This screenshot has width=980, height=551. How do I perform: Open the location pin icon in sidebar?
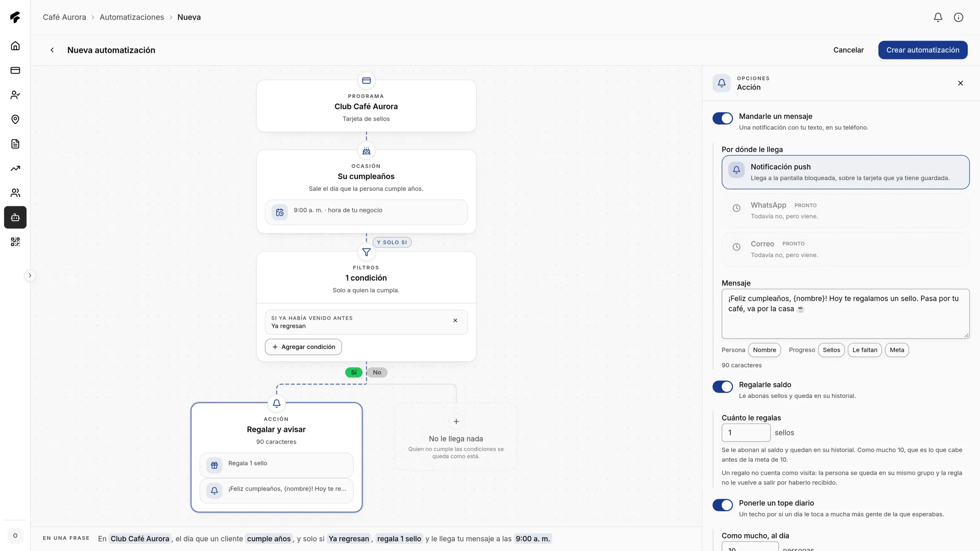[15, 119]
